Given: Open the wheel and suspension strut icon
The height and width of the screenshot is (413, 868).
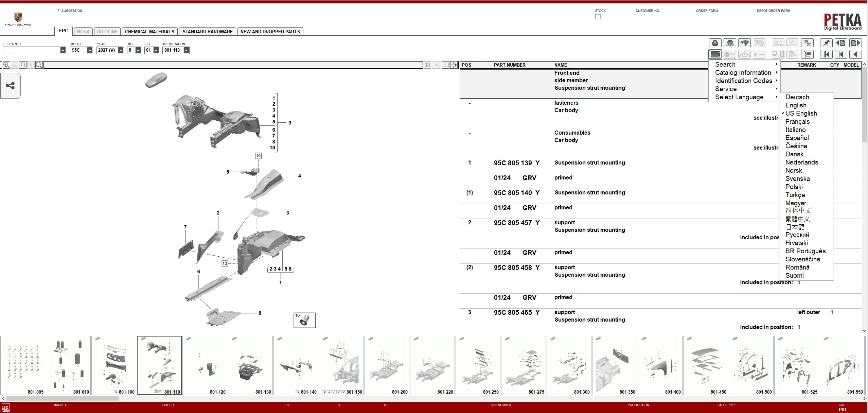Looking at the screenshot, I should [730, 43].
